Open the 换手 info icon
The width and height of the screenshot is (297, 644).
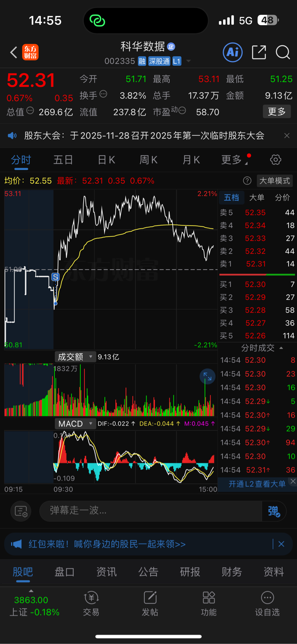(103, 94)
